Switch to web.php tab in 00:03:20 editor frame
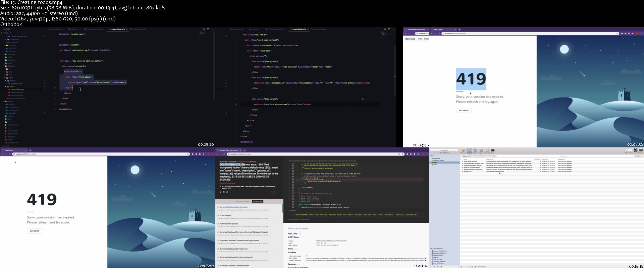The width and height of the screenshot is (644, 268). (73, 29)
